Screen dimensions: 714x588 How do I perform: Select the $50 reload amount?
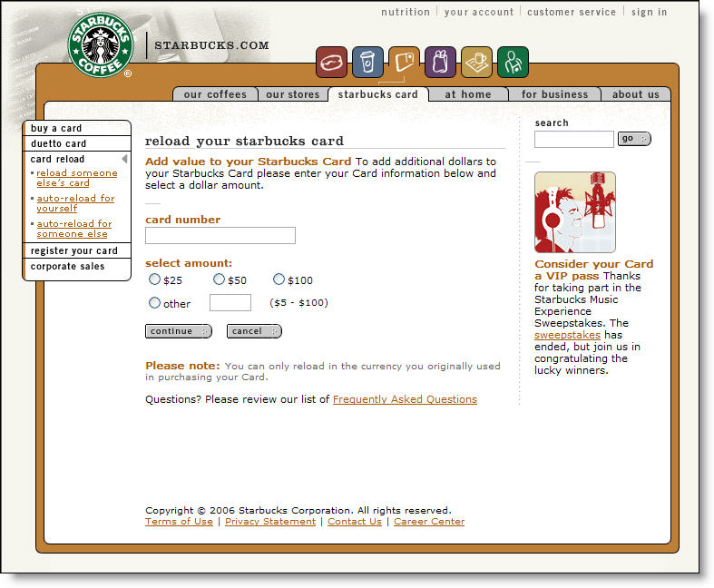coord(219,279)
